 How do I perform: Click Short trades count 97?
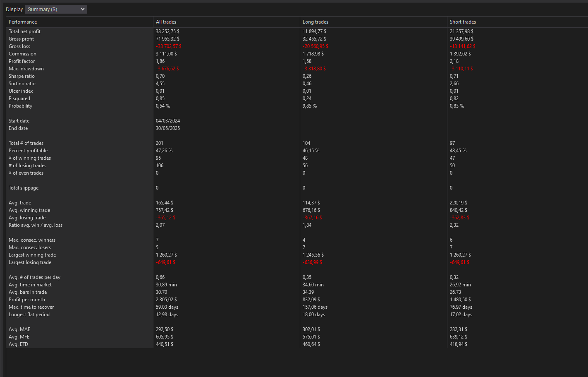(x=452, y=143)
